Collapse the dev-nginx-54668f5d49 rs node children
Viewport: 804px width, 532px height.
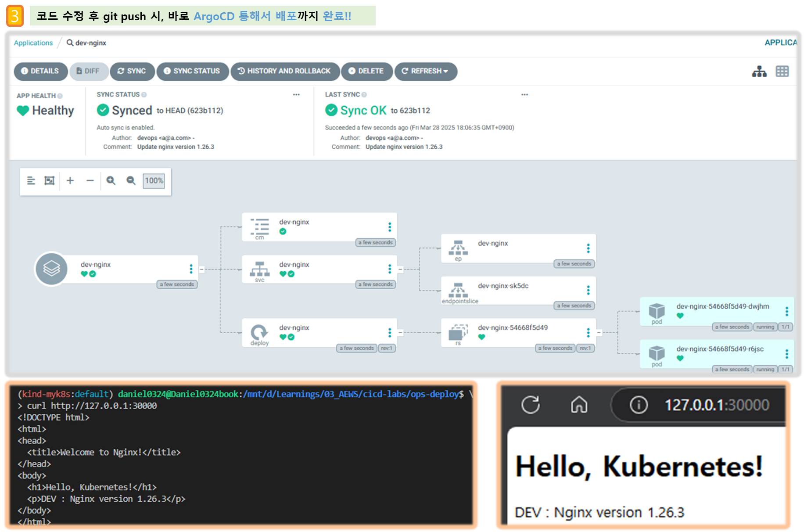[599, 333]
